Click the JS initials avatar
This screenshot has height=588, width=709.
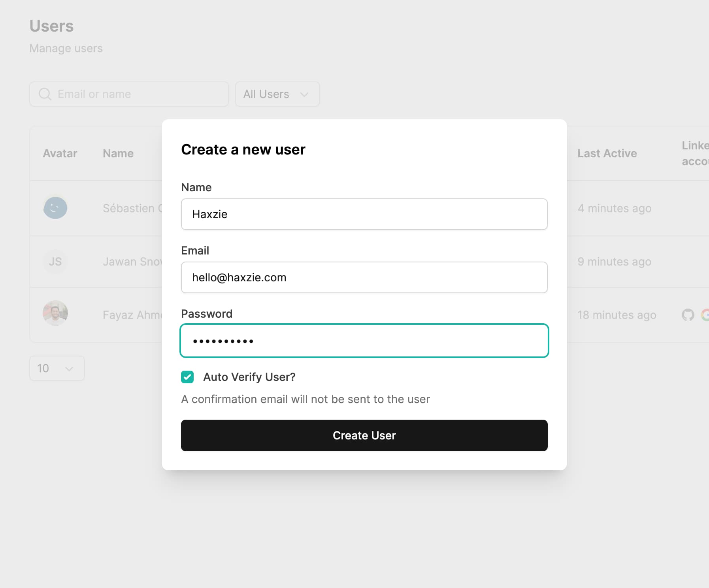(x=55, y=262)
